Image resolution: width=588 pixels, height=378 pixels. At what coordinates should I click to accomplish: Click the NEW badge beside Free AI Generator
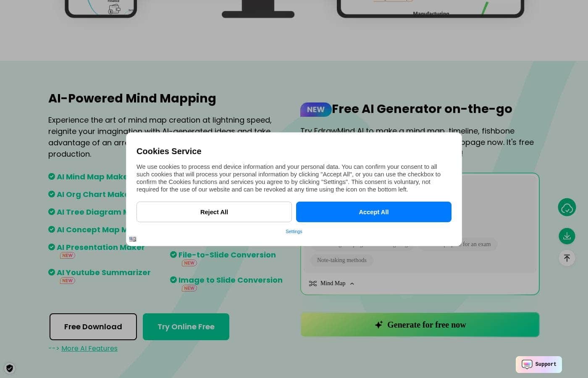(316, 110)
